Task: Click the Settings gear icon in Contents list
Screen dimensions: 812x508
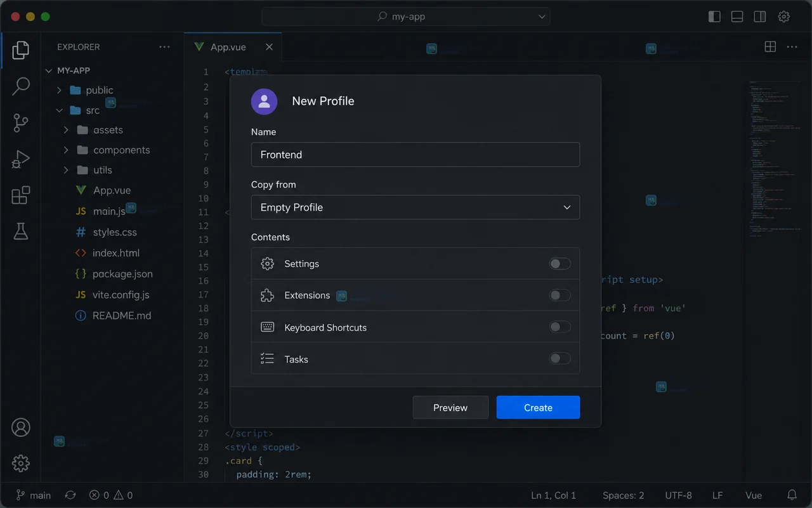Action: point(268,264)
